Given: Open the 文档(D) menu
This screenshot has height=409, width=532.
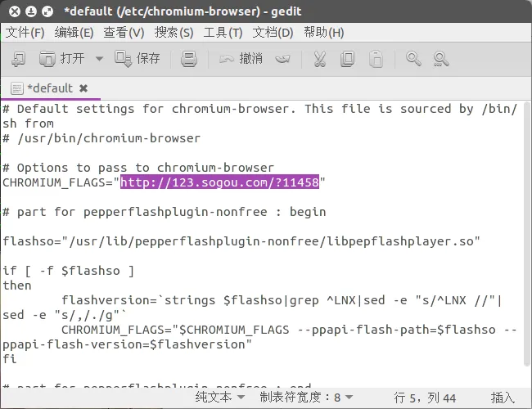Looking at the screenshot, I should click(x=273, y=33).
